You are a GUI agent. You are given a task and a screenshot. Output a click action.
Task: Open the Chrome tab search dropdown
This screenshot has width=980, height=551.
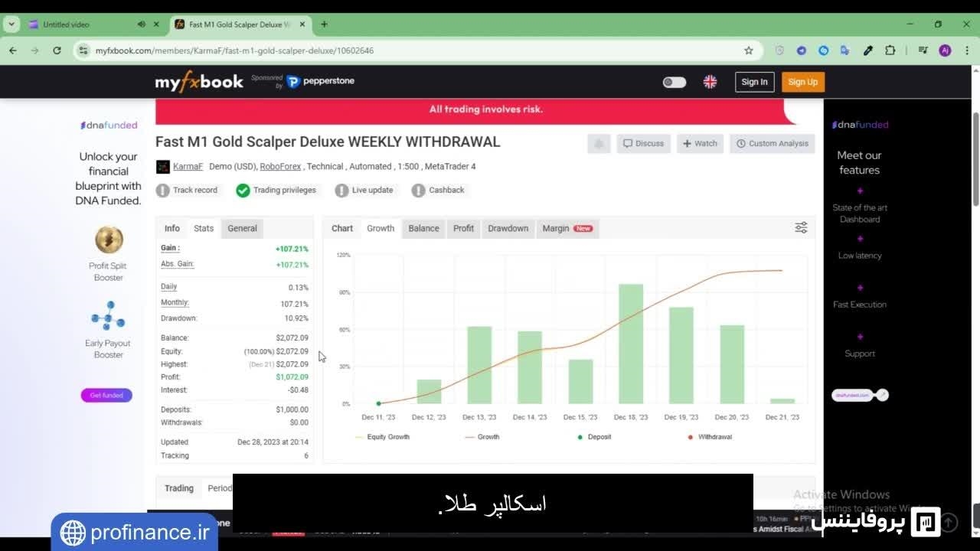(12, 24)
